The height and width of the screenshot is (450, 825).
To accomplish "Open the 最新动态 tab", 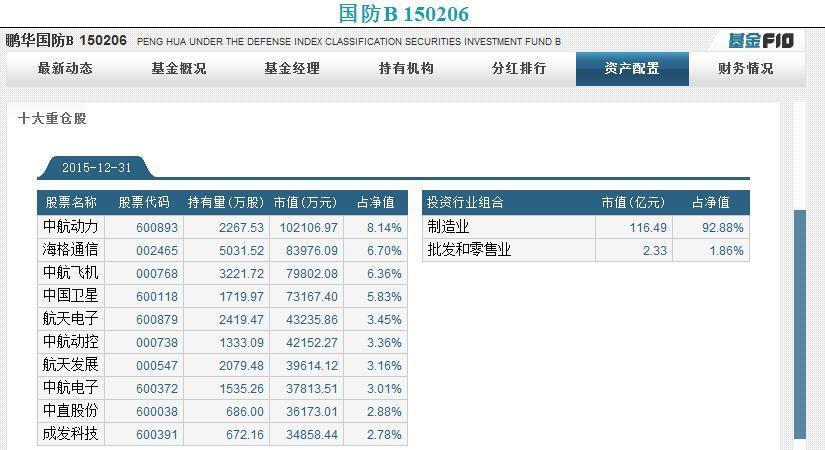I will 65,68.
